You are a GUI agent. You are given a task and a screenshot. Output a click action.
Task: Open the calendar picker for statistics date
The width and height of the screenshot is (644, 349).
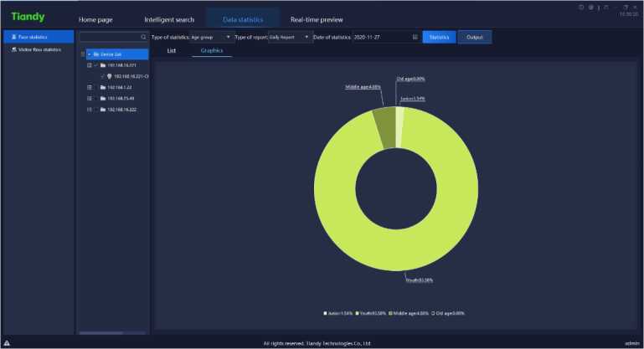(415, 37)
